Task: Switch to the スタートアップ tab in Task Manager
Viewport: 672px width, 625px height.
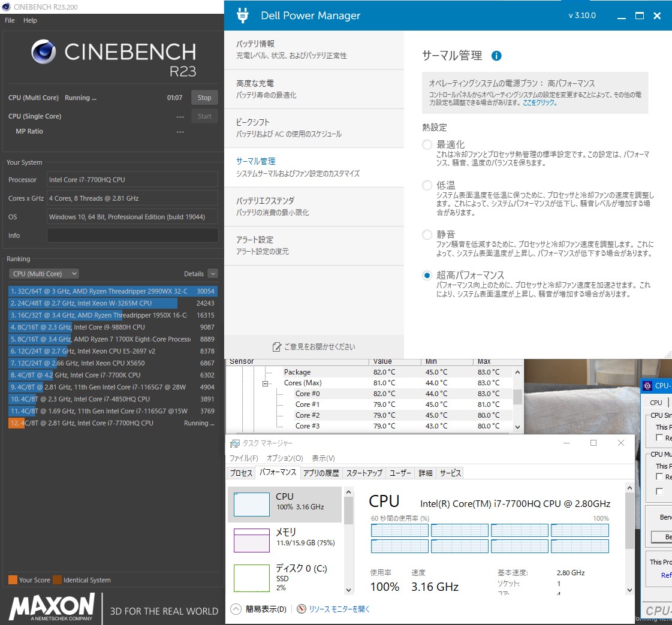Action: click(364, 473)
